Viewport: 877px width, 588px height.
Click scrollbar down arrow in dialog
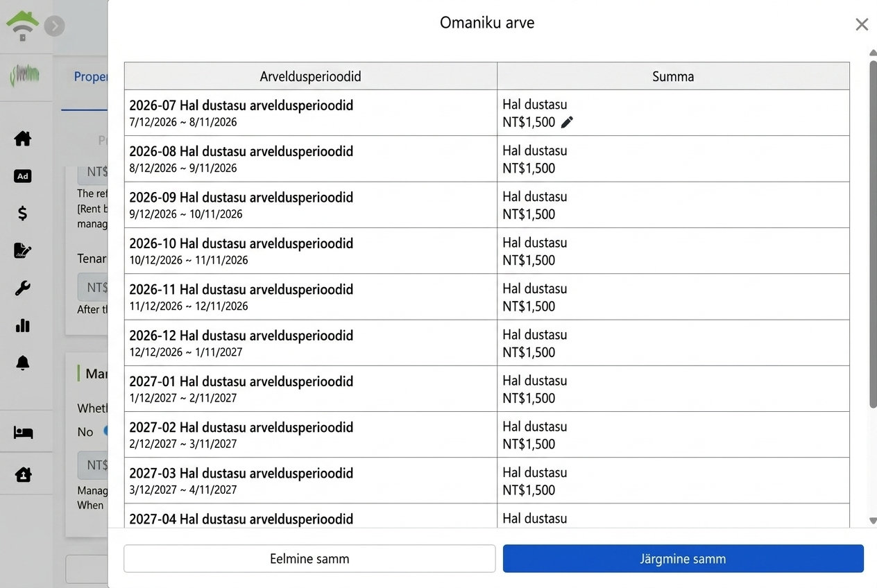873,521
